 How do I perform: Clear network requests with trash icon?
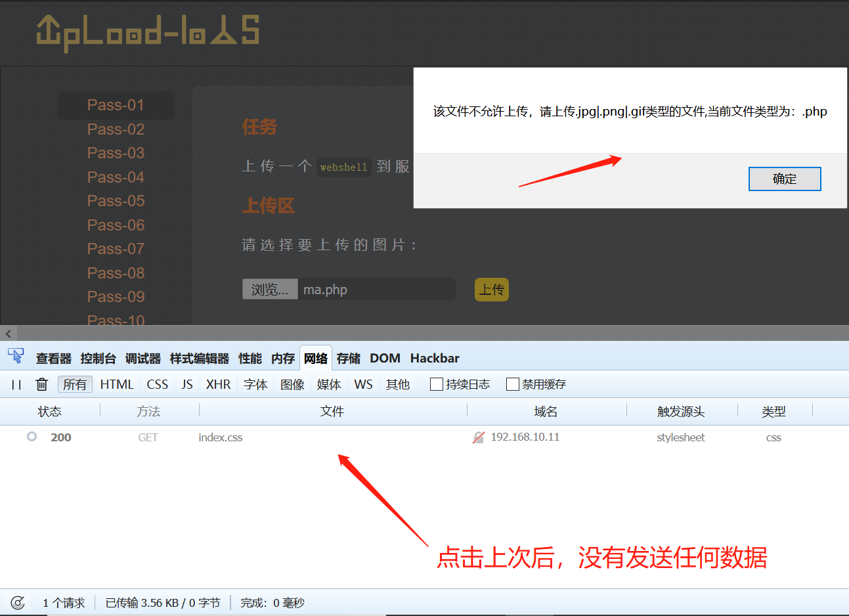(41, 384)
